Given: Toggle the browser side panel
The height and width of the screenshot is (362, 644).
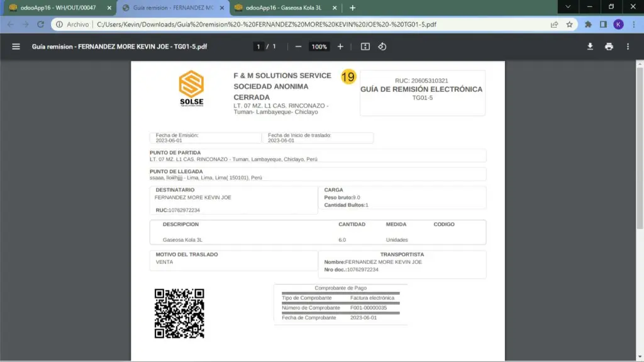Looking at the screenshot, I should pos(603,25).
